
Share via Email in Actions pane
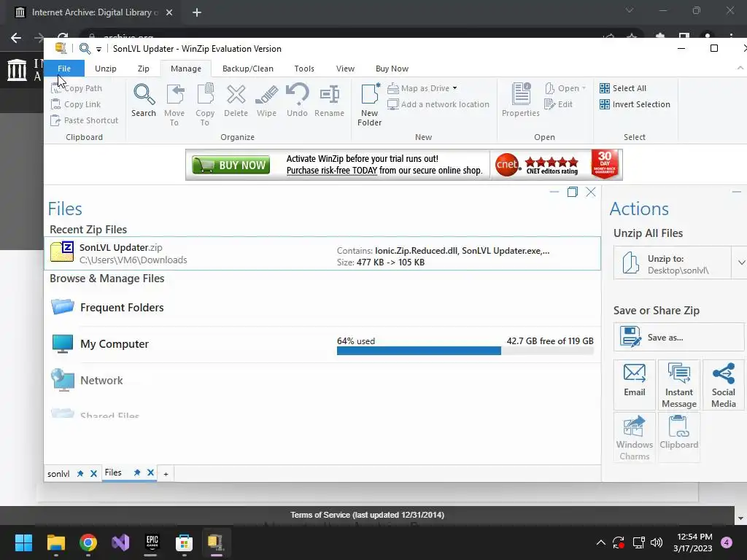[635, 385]
